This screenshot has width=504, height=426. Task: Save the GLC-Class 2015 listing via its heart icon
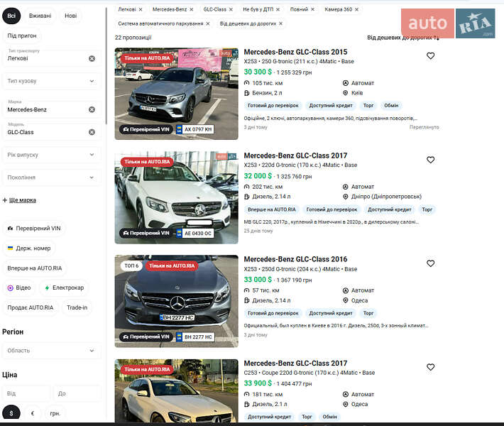coord(430,56)
